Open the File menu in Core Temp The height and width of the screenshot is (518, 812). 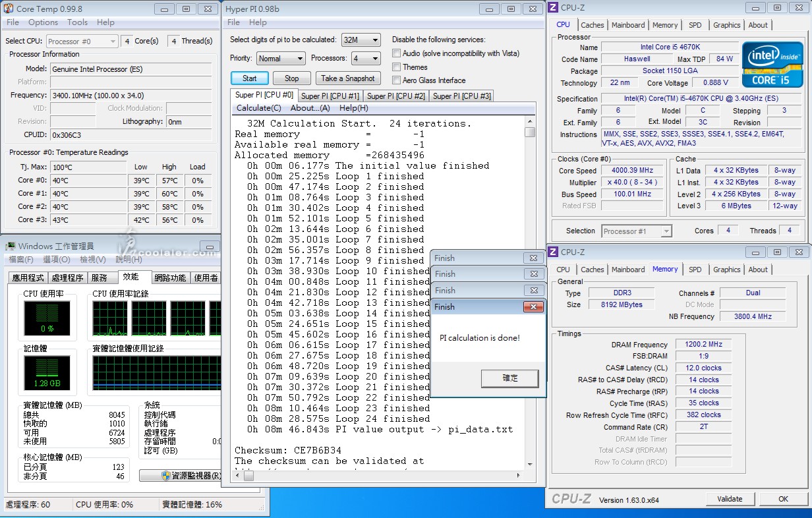13,22
